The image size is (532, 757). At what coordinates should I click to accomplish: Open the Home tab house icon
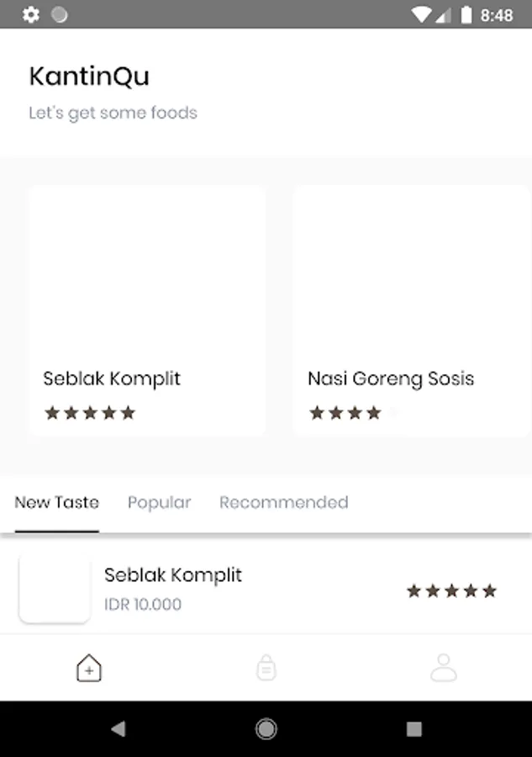tap(89, 668)
